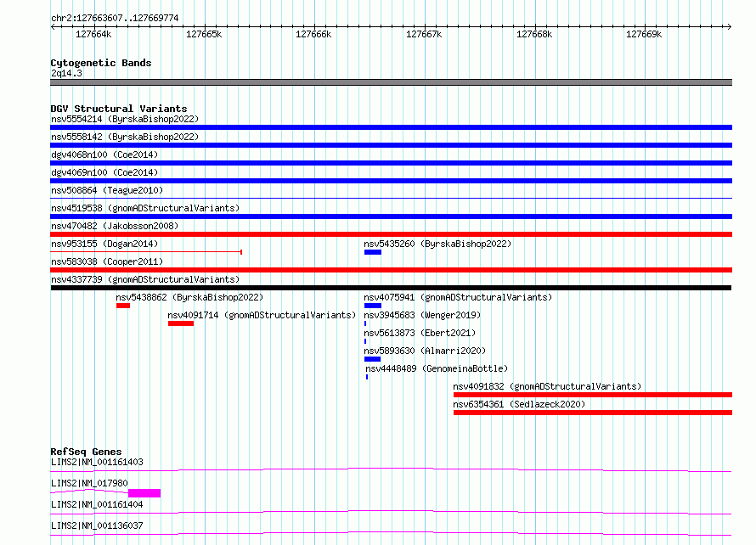The height and width of the screenshot is (545, 756).
Task: Click the chr2:127663607..127669774 region label
Action: click(115, 18)
